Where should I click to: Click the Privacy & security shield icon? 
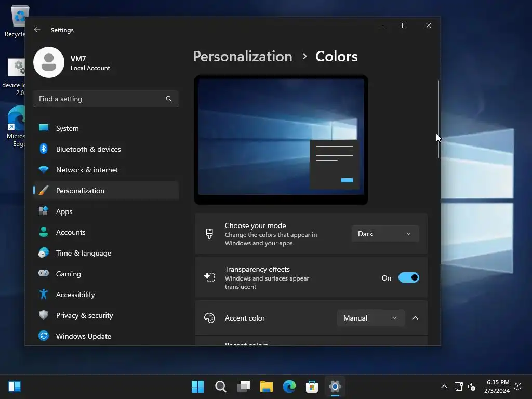tap(44, 315)
